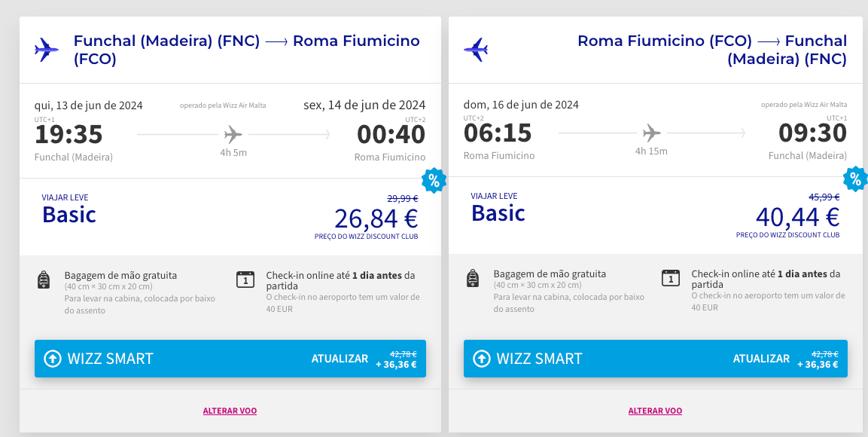868x437 pixels.
Task: Click the grey plane icon above the 4h 15m duration
Action: click(651, 133)
